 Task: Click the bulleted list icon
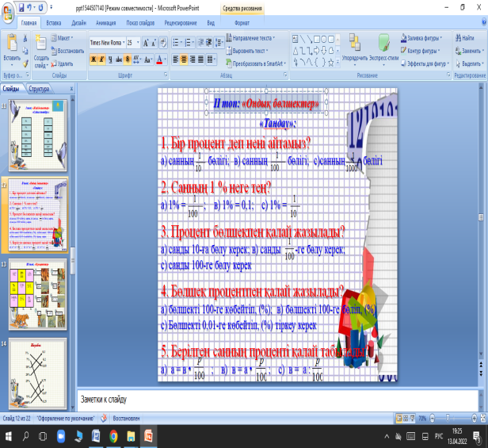(x=177, y=43)
